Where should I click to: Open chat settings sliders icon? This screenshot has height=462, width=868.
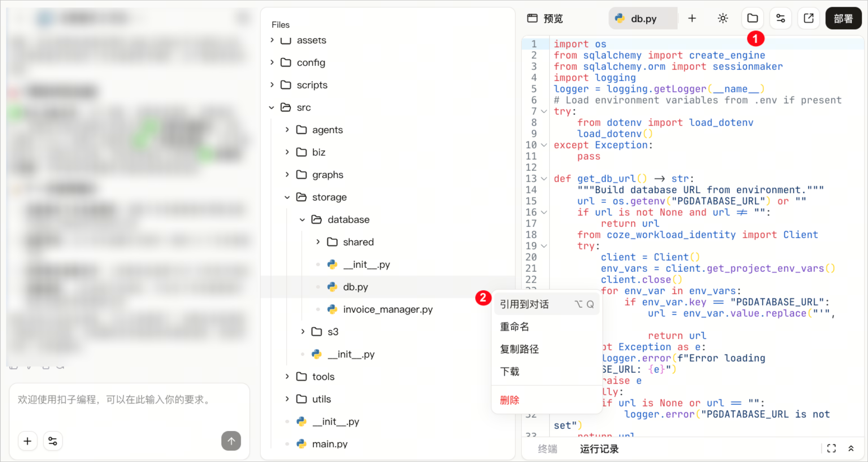click(52, 441)
